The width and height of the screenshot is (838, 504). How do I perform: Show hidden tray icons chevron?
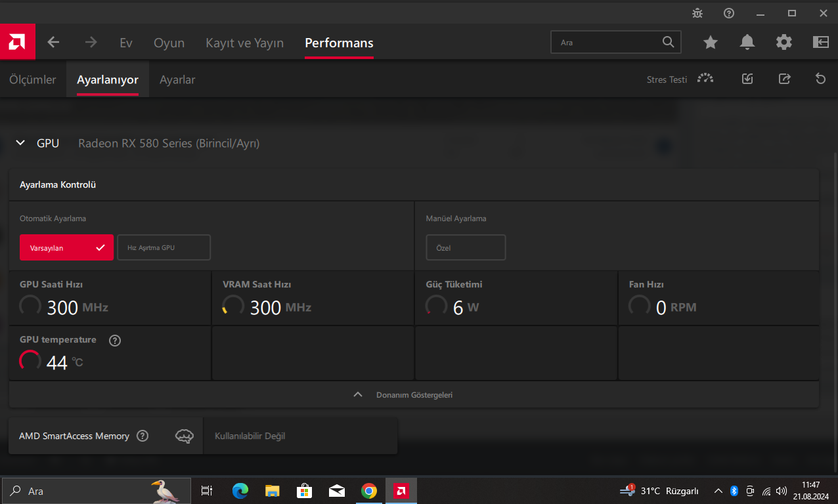click(x=718, y=491)
